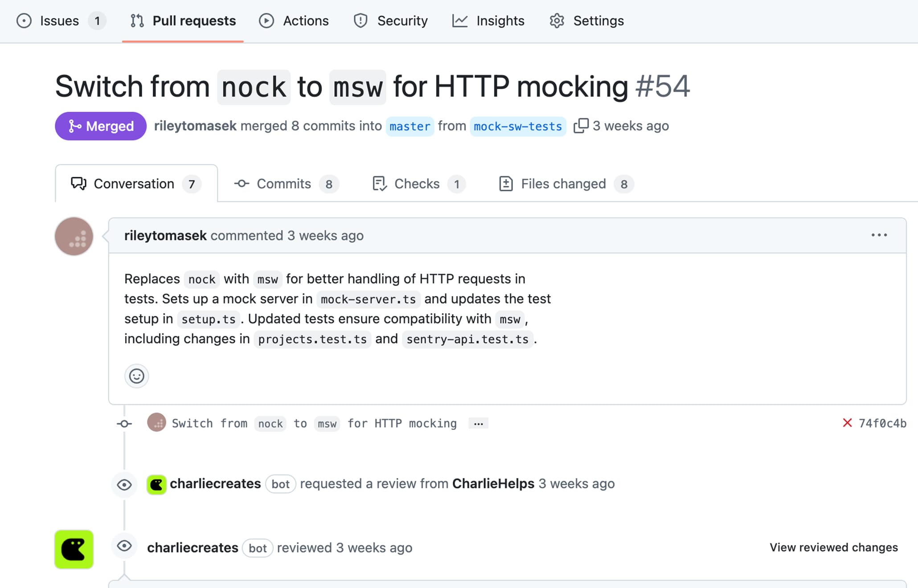Viewport: 918px width, 588px height.
Task: Switch to the Files changed tab
Action: coord(563,184)
